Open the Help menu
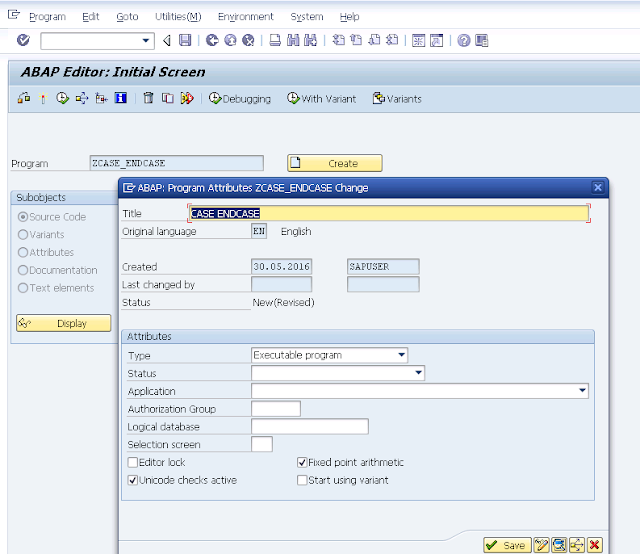640x554 pixels. [x=349, y=17]
